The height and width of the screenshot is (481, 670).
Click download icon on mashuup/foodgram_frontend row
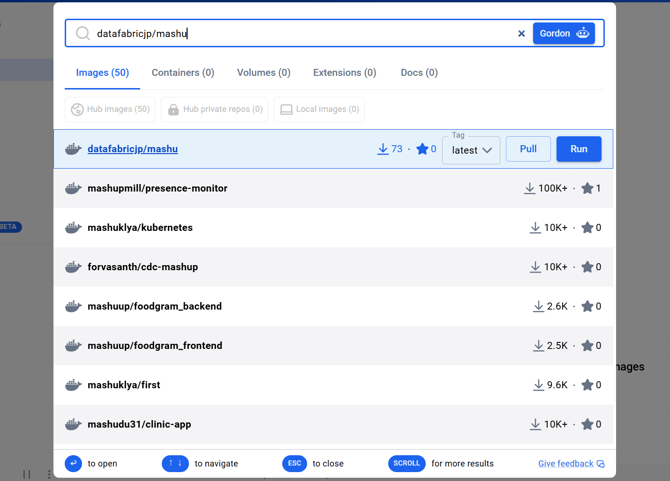[538, 346]
